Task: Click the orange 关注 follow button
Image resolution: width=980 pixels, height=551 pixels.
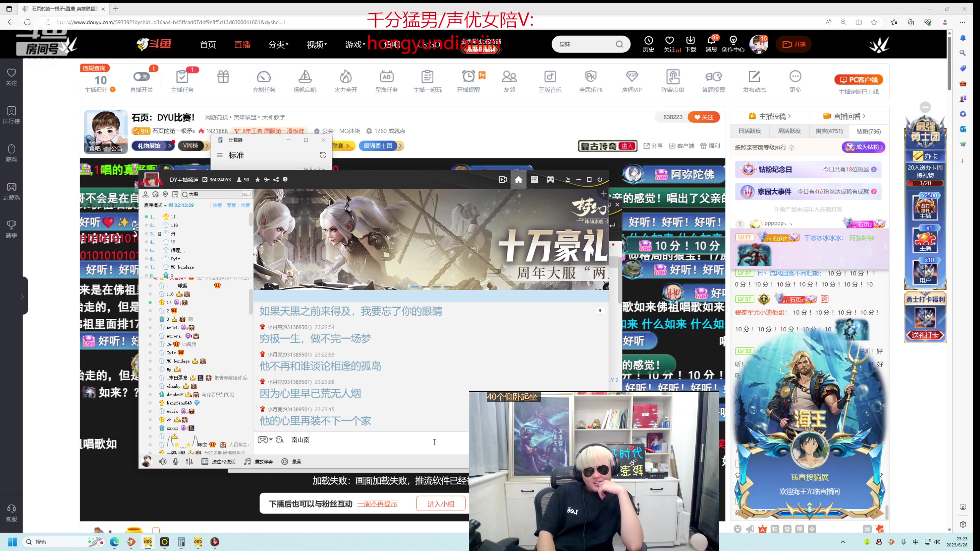Action: point(704,117)
